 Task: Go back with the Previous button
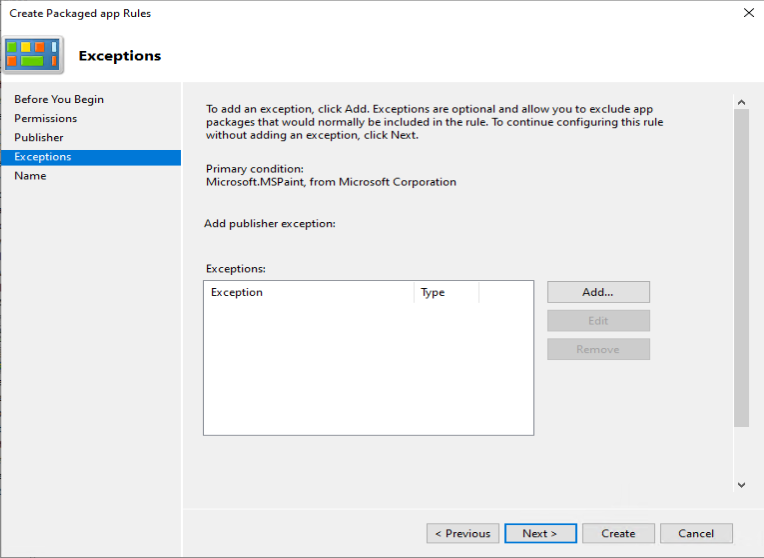462,533
